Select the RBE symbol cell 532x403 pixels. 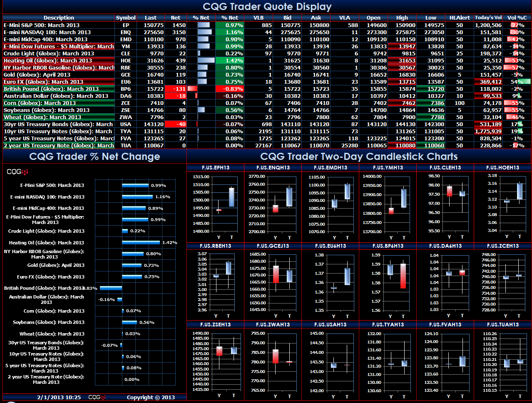tap(126, 67)
